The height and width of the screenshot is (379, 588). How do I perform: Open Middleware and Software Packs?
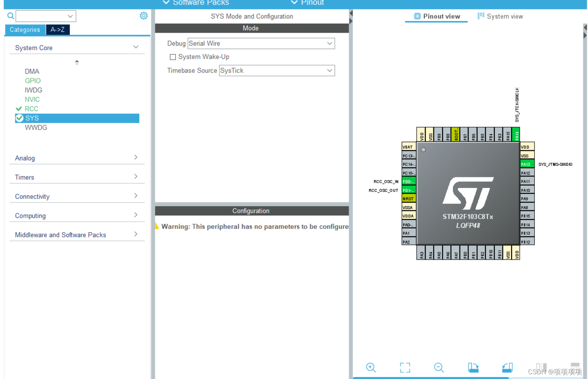60,234
